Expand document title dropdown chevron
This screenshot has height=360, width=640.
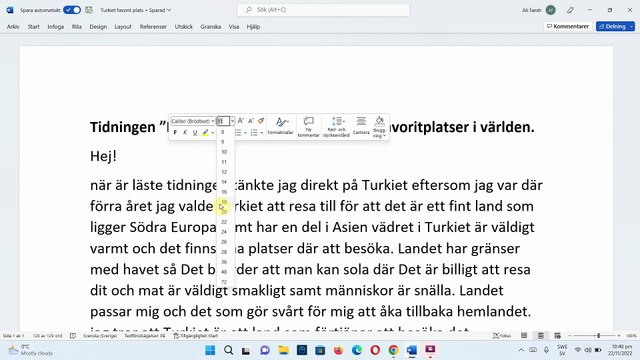169,10
